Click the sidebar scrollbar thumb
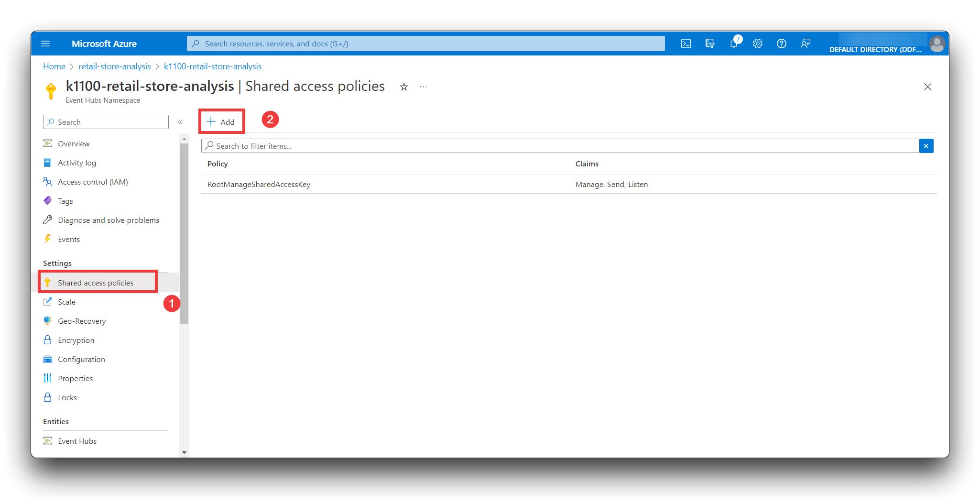980x504 pixels. click(x=184, y=233)
